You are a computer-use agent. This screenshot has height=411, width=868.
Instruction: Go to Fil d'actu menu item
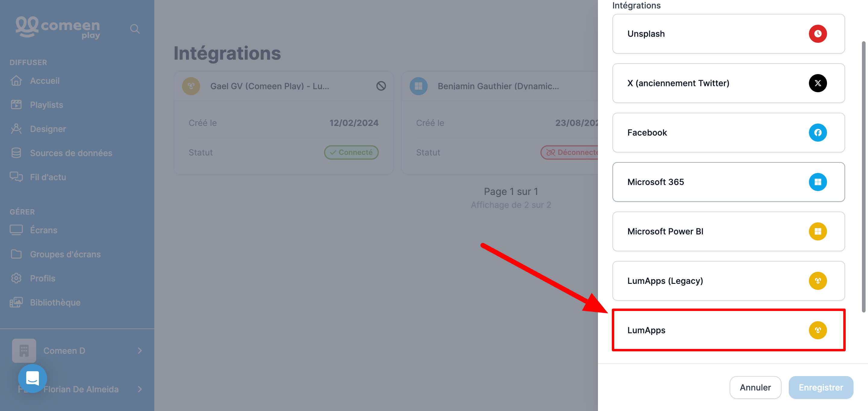tap(48, 177)
